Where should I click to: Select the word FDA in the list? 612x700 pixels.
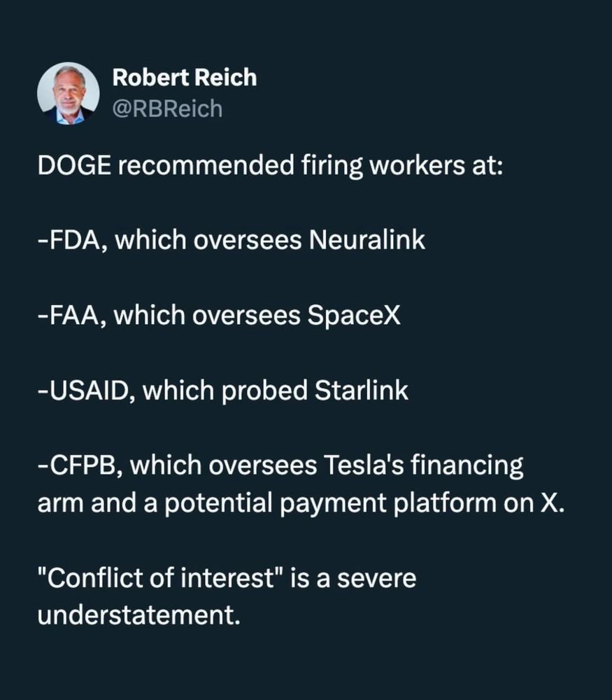[74, 239]
